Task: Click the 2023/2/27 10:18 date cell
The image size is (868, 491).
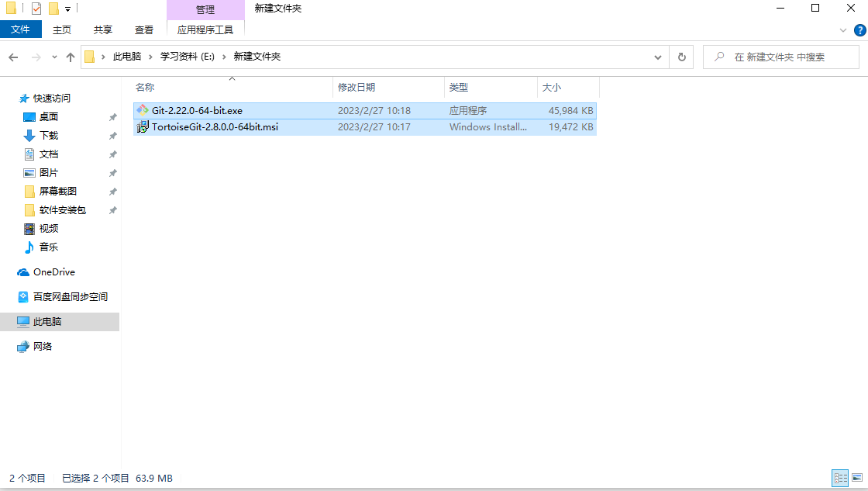Action: 374,111
